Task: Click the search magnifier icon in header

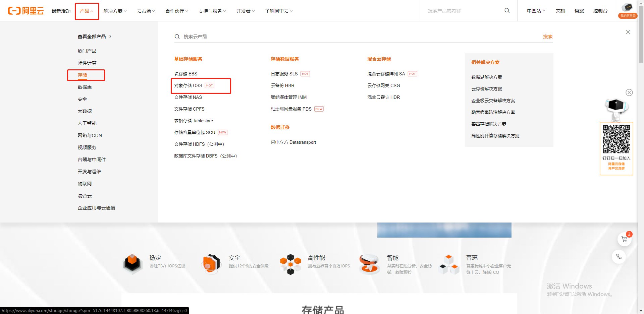Action: pyautogui.click(x=507, y=11)
